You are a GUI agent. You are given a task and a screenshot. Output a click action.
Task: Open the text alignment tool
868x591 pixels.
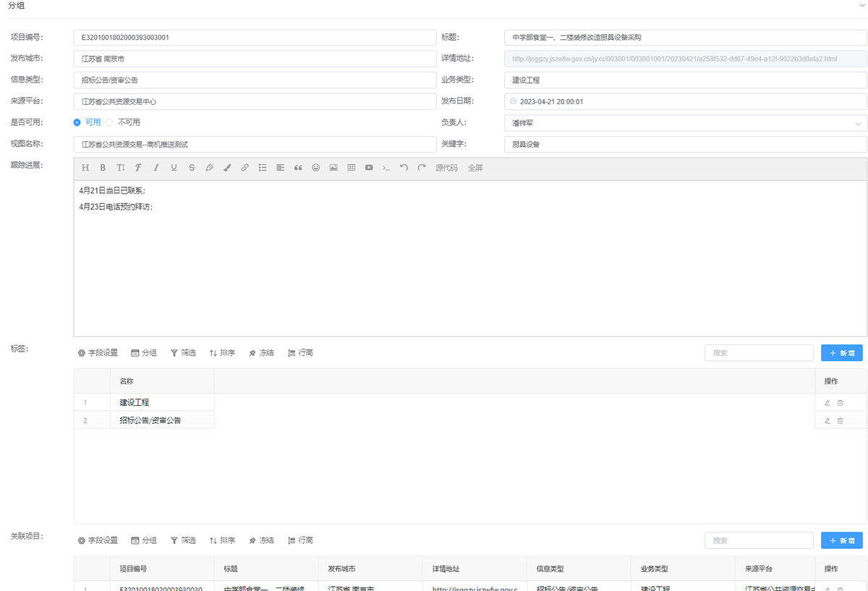pos(280,168)
